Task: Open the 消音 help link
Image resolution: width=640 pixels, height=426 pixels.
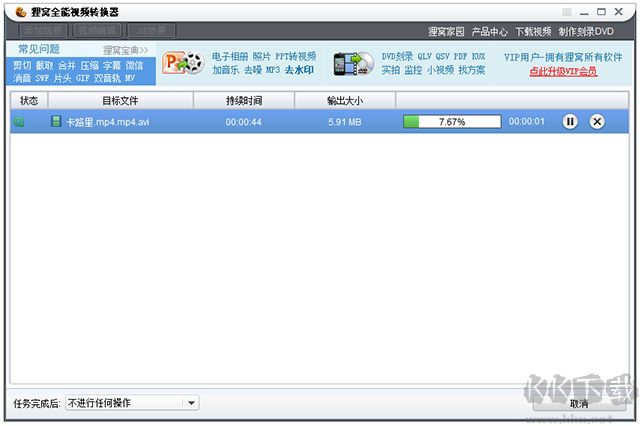Action: (22, 78)
